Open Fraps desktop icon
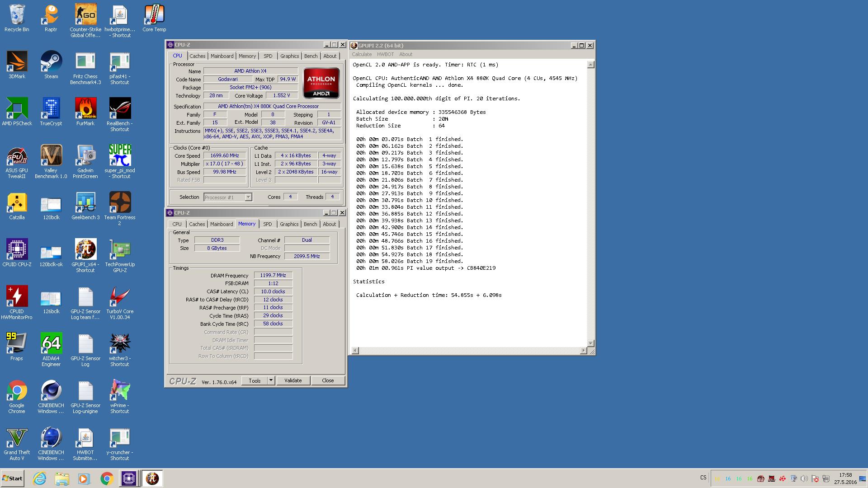The width and height of the screenshot is (868, 488). point(17,347)
